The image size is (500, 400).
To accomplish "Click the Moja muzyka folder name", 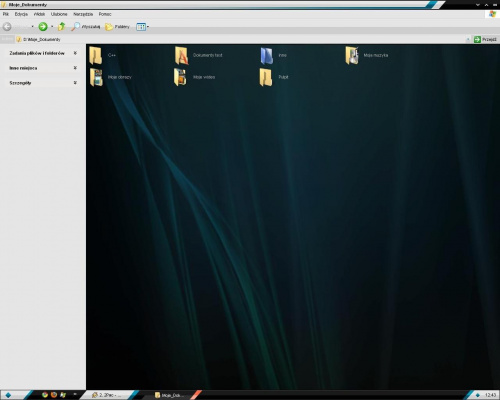I will point(376,55).
